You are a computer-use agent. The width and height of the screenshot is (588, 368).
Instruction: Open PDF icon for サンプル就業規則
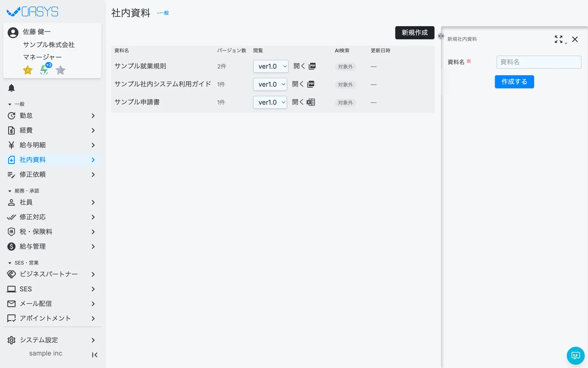click(312, 66)
